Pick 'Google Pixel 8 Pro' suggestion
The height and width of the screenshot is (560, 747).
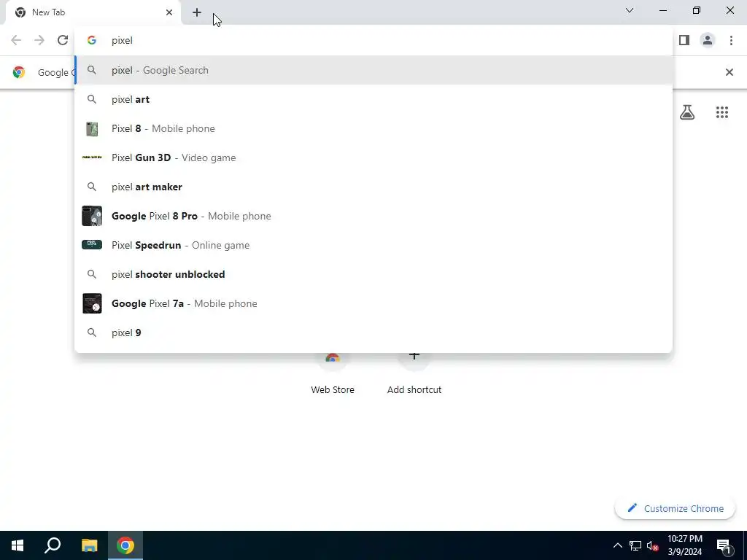(x=373, y=216)
